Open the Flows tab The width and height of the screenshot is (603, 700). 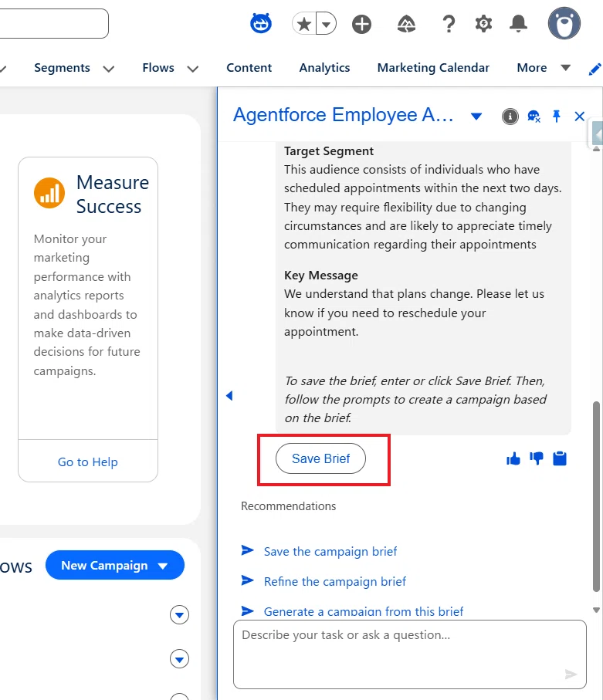tap(158, 68)
